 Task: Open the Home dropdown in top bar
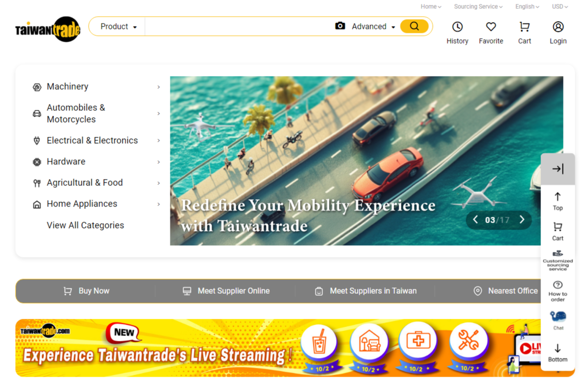(x=431, y=6)
